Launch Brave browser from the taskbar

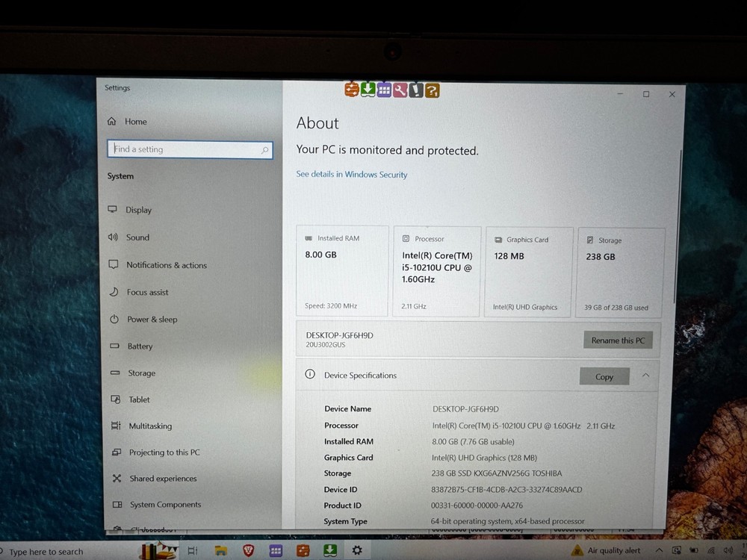pos(248,550)
